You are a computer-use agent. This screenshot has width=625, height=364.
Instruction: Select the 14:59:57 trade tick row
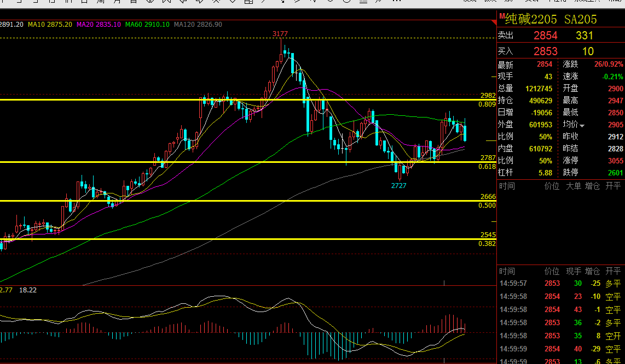point(560,284)
